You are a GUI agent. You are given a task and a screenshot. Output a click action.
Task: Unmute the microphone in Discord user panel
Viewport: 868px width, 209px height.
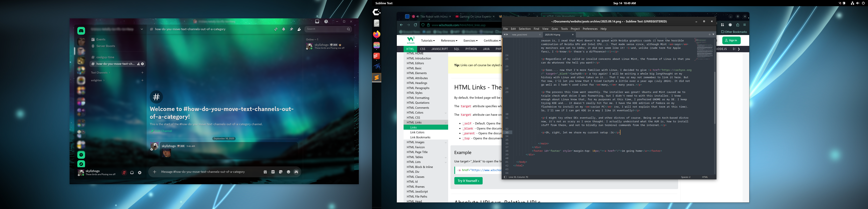coord(124,173)
